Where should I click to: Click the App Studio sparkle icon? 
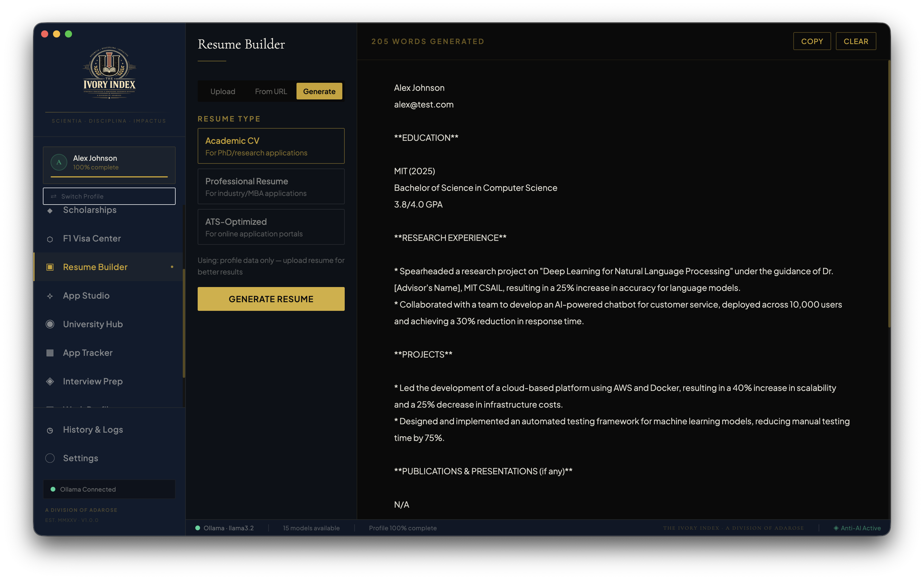pyautogui.click(x=50, y=296)
